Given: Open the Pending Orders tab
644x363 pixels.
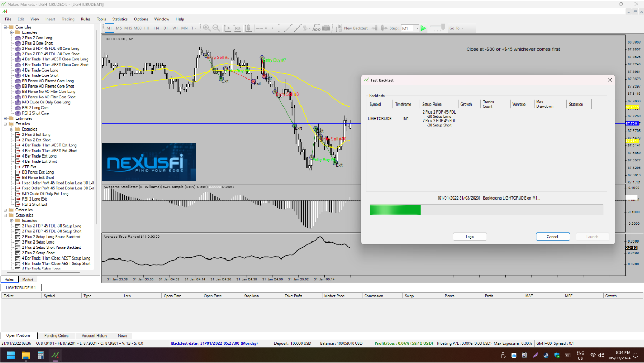Looking at the screenshot, I should click(x=57, y=335).
